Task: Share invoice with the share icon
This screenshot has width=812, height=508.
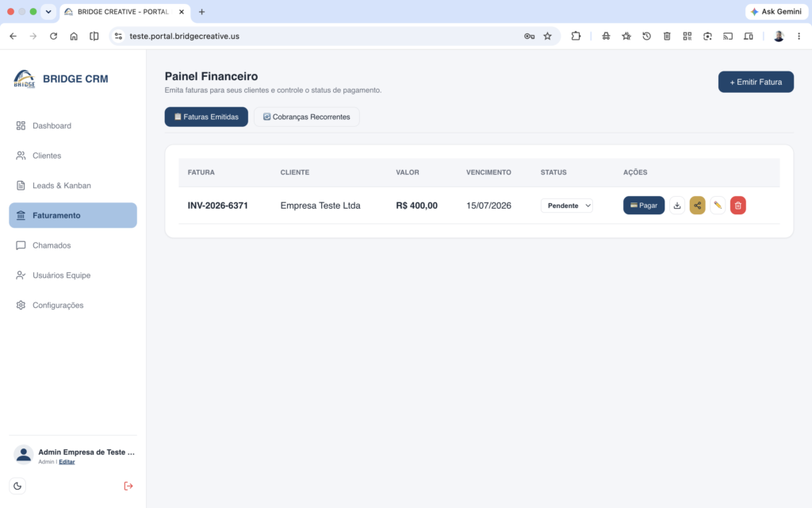Action: click(x=697, y=206)
